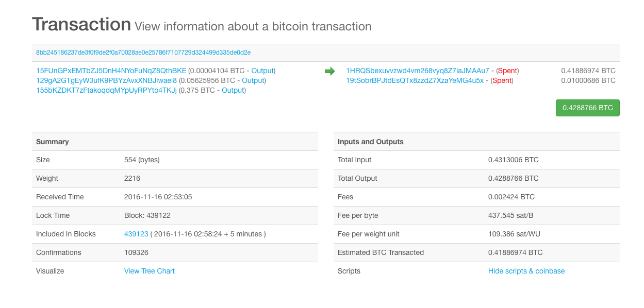Viewport: 644px width, 308px height.
Task: Click the green 0.4288766 BTC button
Action: point(588,108)
